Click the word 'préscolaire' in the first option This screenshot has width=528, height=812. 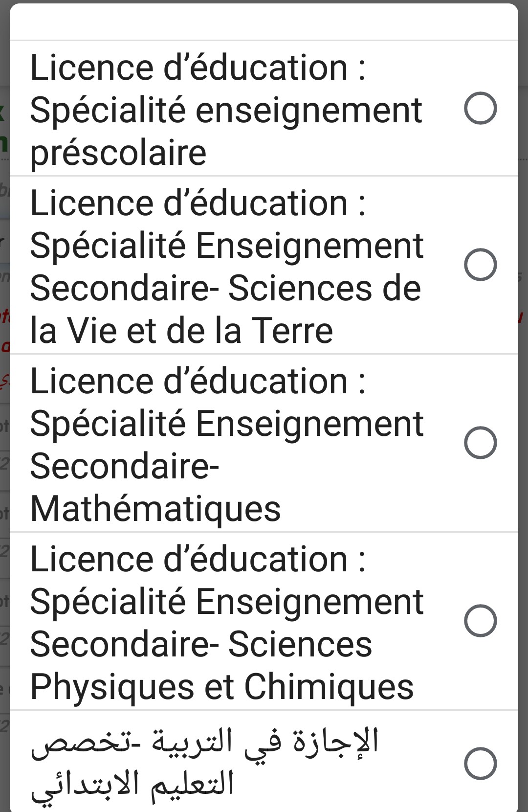point(118,153)
